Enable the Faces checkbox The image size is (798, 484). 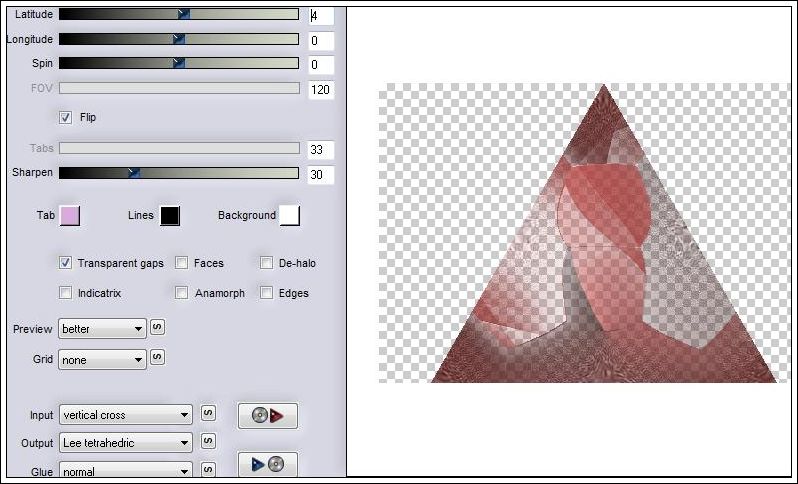[x=181, y=263]
